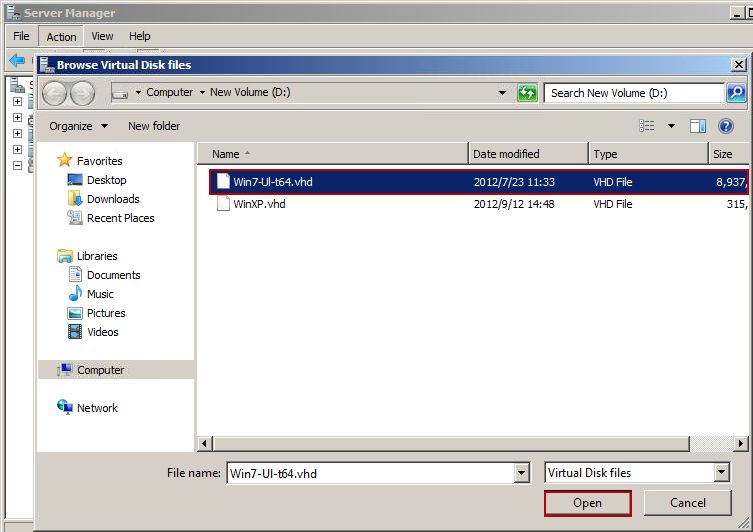Open the Organize dropdown menu
The image size is (753, 532).
79,126
